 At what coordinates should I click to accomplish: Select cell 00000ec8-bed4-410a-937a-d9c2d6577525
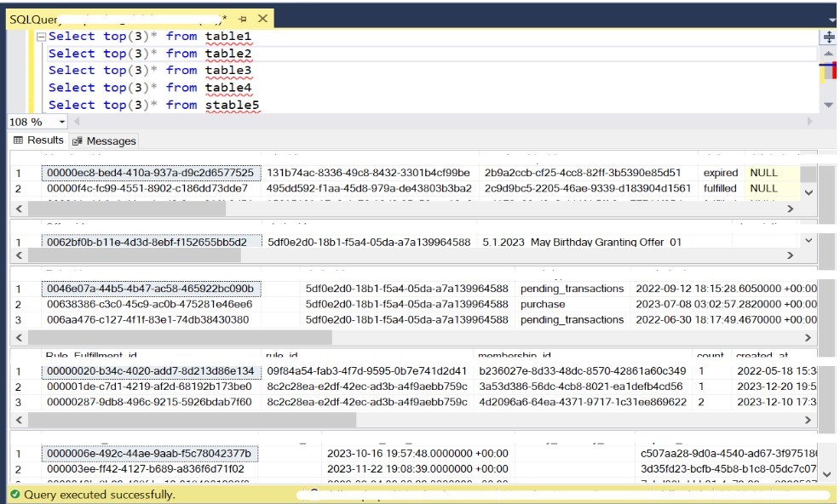tap(149, 173)
